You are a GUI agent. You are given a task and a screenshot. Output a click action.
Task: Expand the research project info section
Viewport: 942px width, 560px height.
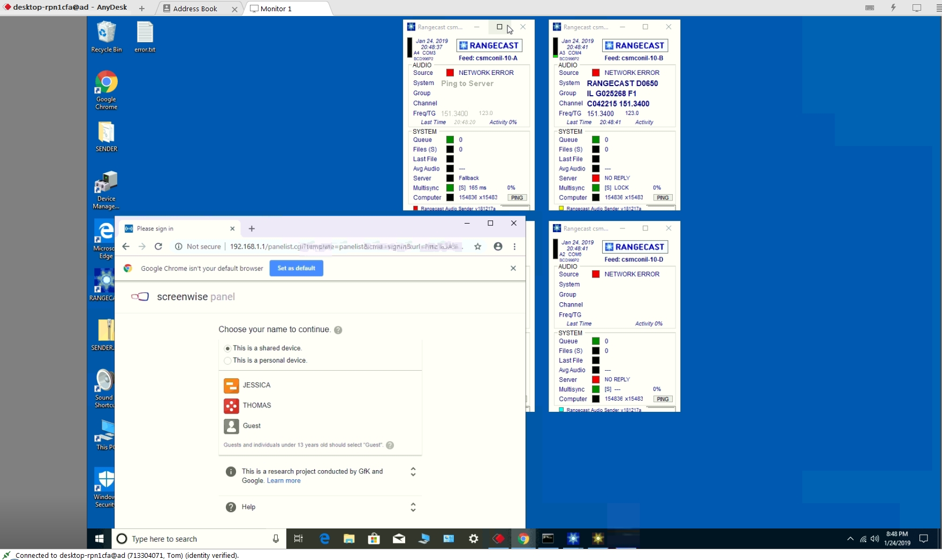(413, 472)
